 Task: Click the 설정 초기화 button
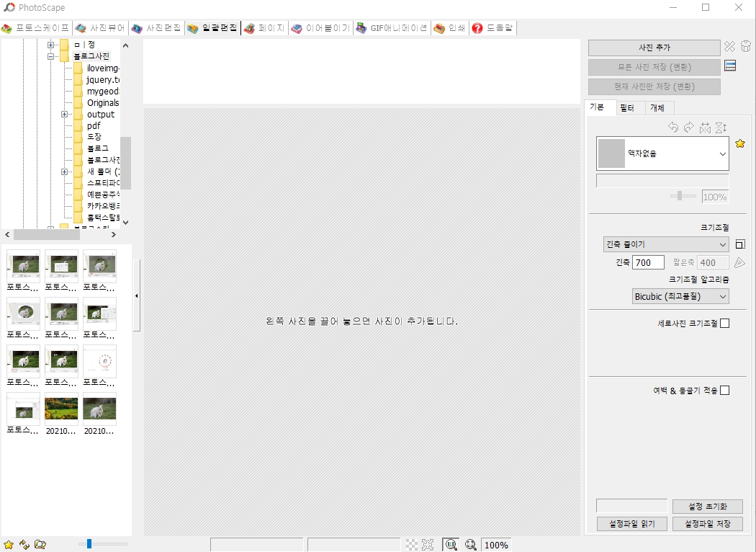[707, 506]
